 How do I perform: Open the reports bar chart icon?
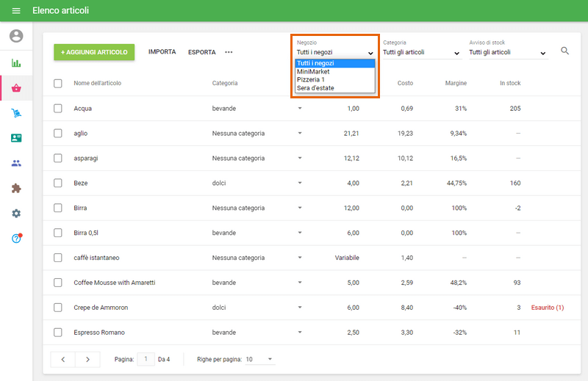click(16, 62)
